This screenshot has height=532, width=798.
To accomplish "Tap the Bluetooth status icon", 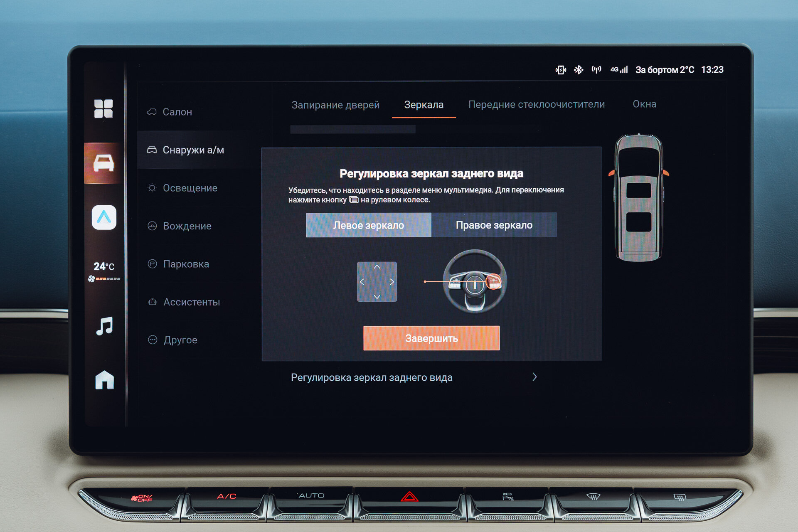I will click(578, 70).
